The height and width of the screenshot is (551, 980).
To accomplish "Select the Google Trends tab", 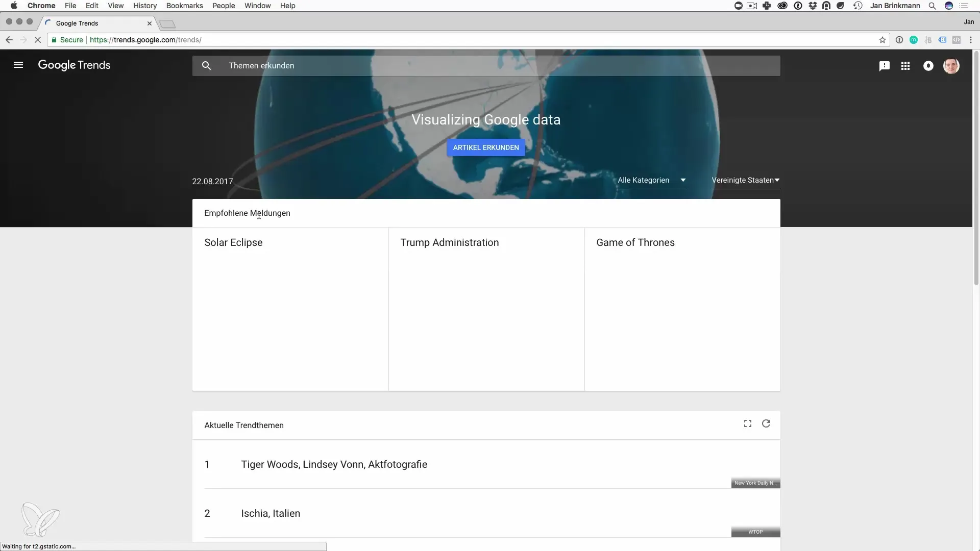I will [x=97, y=23].
